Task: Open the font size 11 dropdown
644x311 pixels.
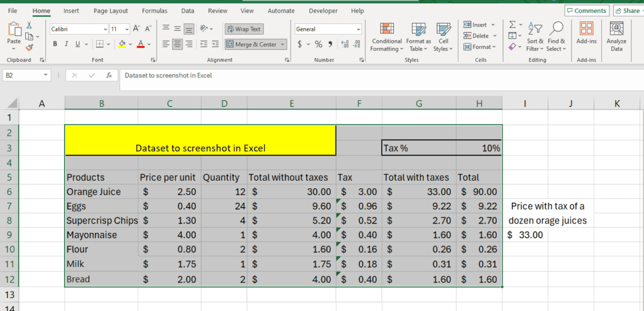Action: pyautogui.click(x=126, y=29)
